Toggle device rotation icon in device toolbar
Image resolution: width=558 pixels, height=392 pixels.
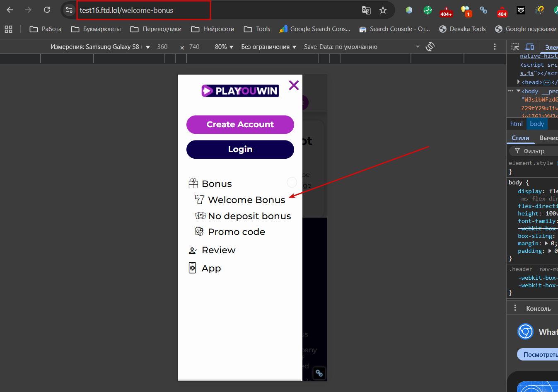(x=430, y=47)
